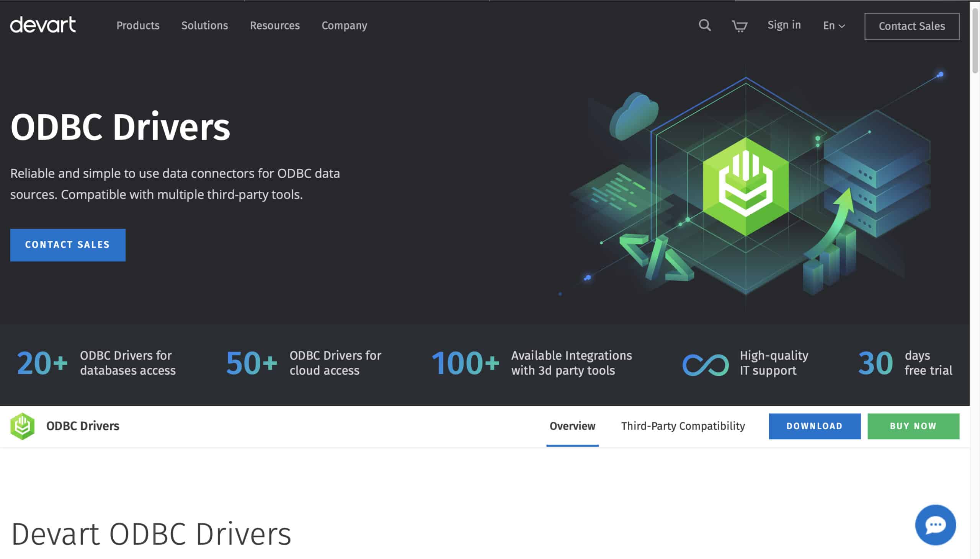Open the Company menu
The image size is (980, 559).
coord(344,25)
